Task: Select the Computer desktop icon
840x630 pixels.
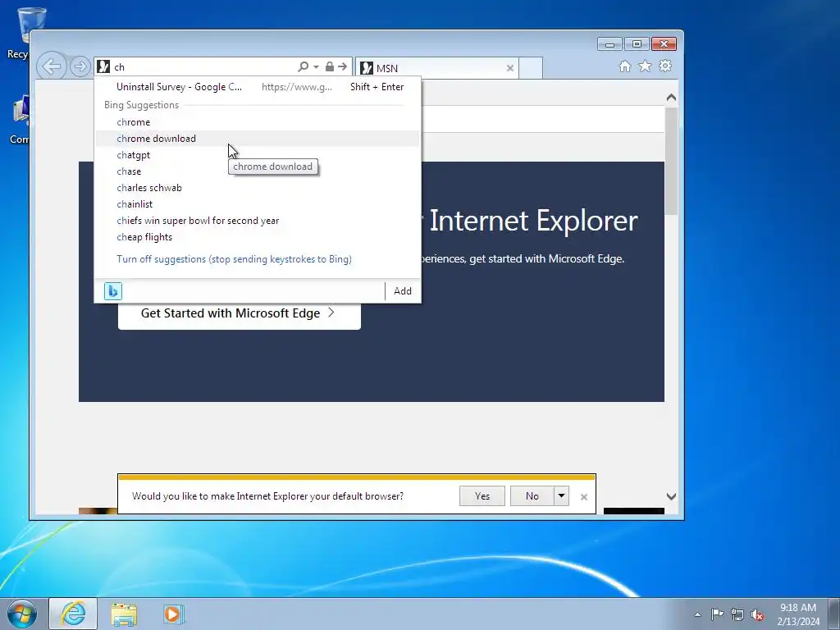Action: click(21, 120)
